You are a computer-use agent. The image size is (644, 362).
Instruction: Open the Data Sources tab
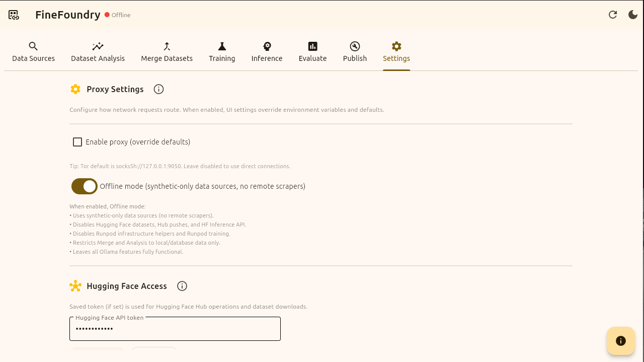pyautogui.click(x=33, y=52)
